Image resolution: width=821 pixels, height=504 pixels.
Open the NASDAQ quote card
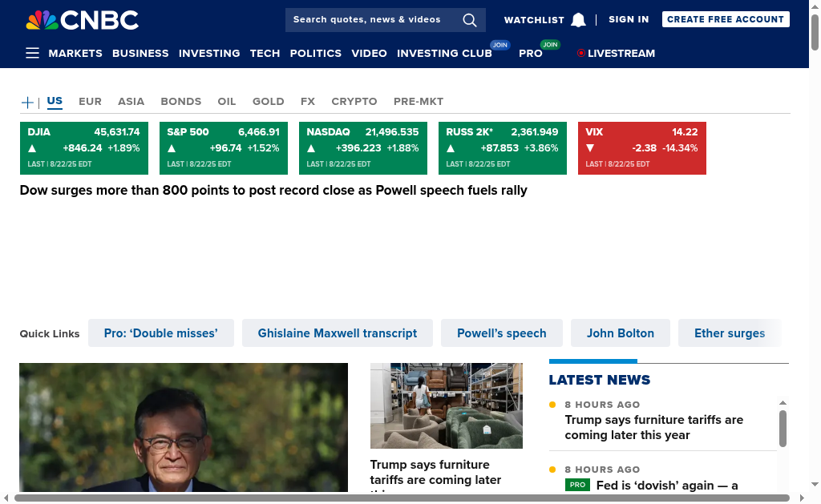363,148
